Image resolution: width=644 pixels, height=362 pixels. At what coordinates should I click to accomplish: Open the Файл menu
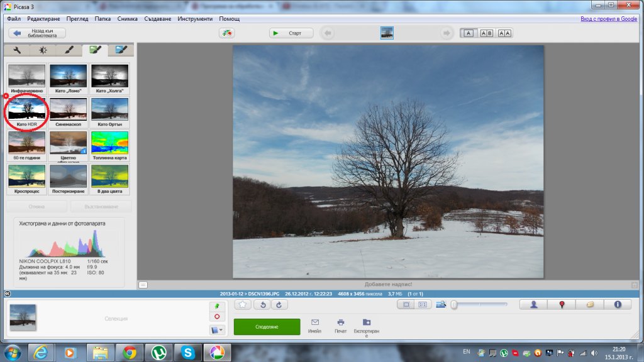(14, 19)
